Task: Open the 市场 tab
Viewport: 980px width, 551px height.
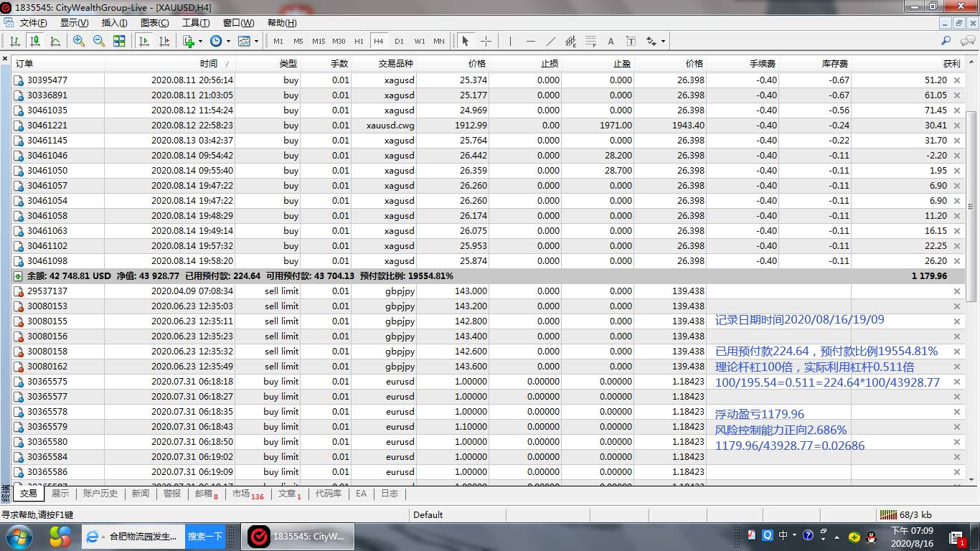Action: pos(248,494)
